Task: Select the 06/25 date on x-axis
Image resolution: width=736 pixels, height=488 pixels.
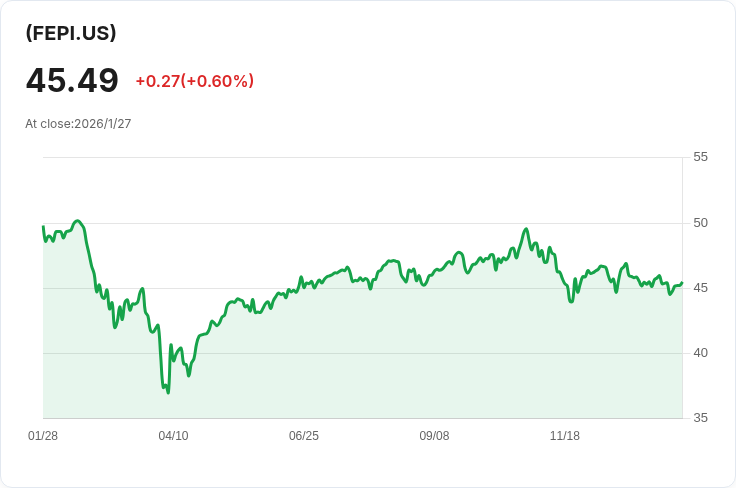Action: (x=304, y=436)
